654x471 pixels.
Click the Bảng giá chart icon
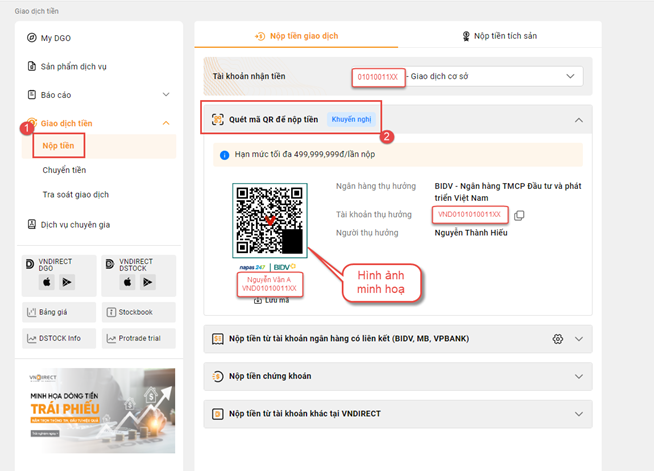[31, 312]
